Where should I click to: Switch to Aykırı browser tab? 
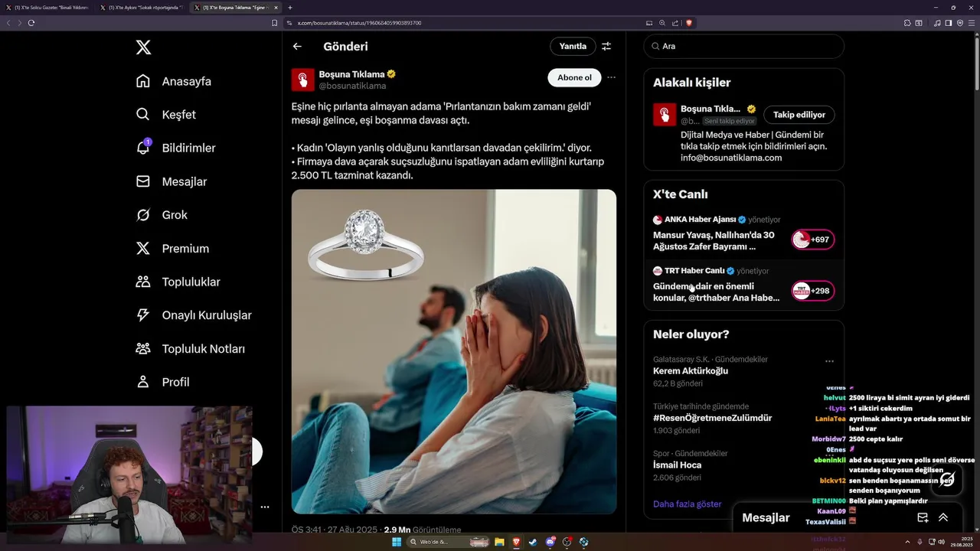tap(142, 8)
